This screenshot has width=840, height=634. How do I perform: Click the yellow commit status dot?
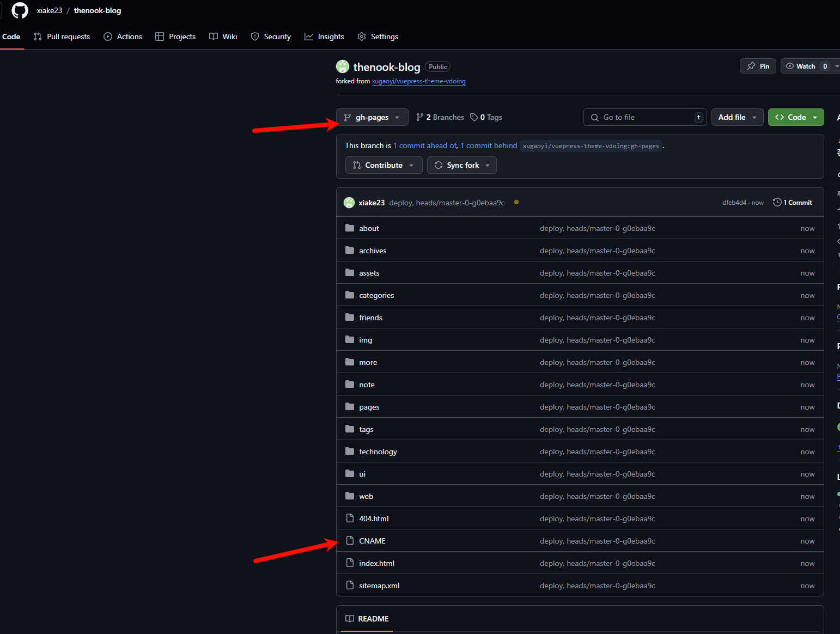tap(516, 202)
